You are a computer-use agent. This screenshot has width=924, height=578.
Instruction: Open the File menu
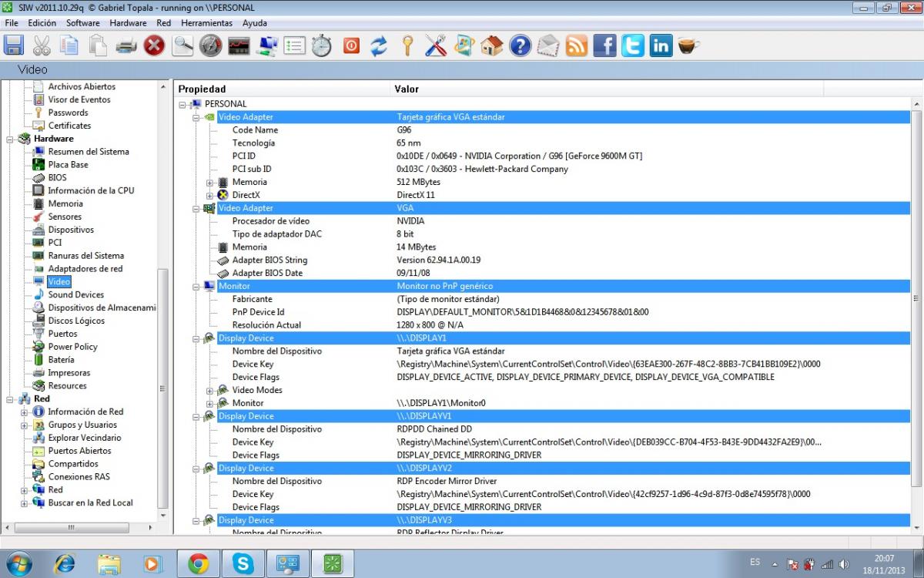point(12,23)
